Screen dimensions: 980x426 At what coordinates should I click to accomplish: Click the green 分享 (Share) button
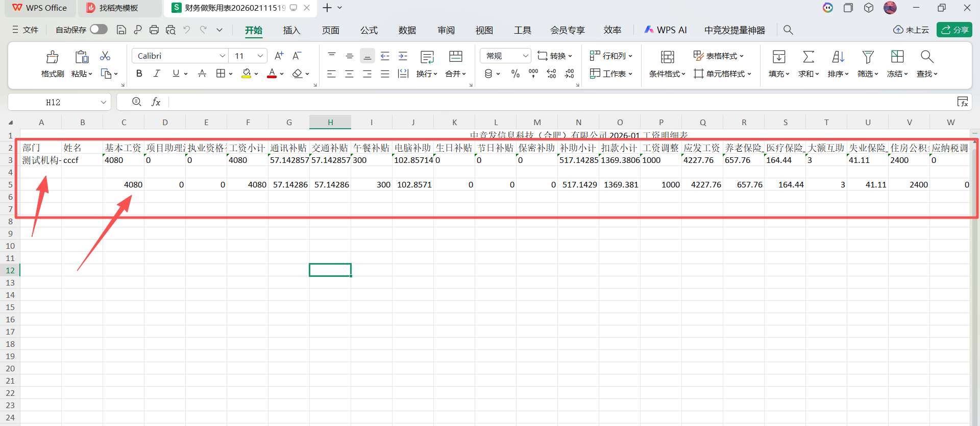pyautogui.click(x=954, y=30)
